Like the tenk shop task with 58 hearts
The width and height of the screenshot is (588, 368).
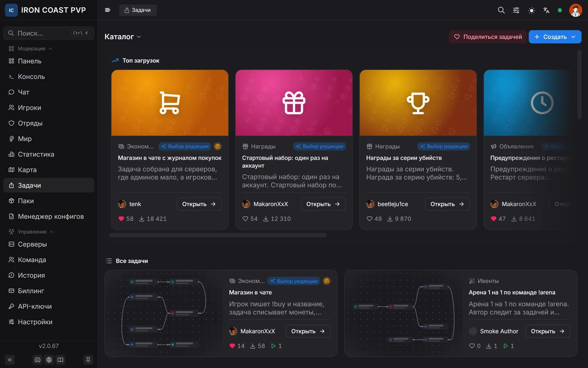coord(121,219)
